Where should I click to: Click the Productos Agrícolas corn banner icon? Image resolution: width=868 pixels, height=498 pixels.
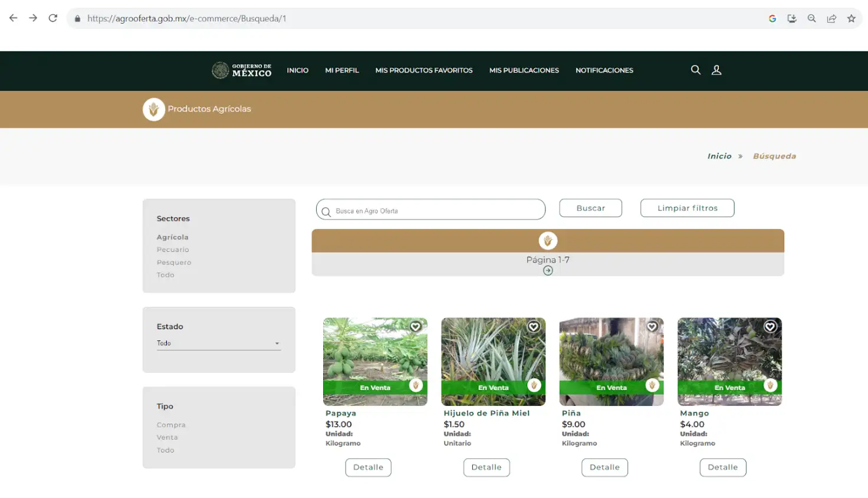pos(153,109)
